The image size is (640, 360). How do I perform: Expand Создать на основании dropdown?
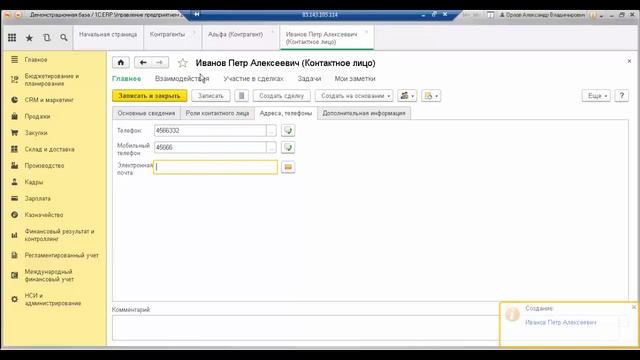point(354,96)
